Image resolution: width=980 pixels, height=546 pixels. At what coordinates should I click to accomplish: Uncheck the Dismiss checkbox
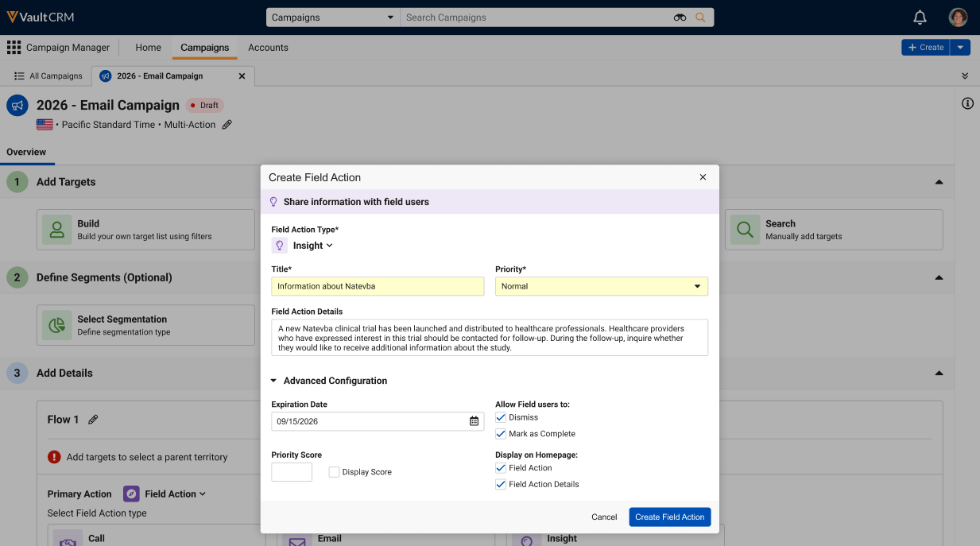[501, 417]
